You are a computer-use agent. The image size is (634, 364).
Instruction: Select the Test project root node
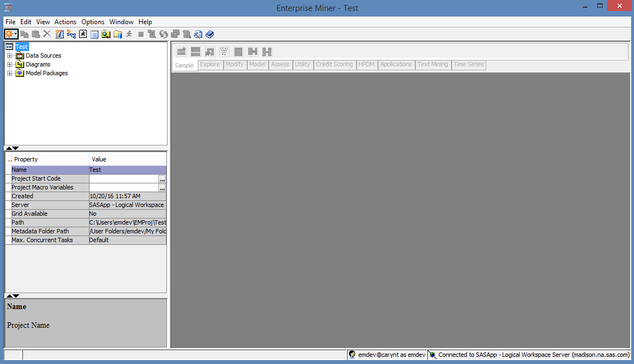21,47
